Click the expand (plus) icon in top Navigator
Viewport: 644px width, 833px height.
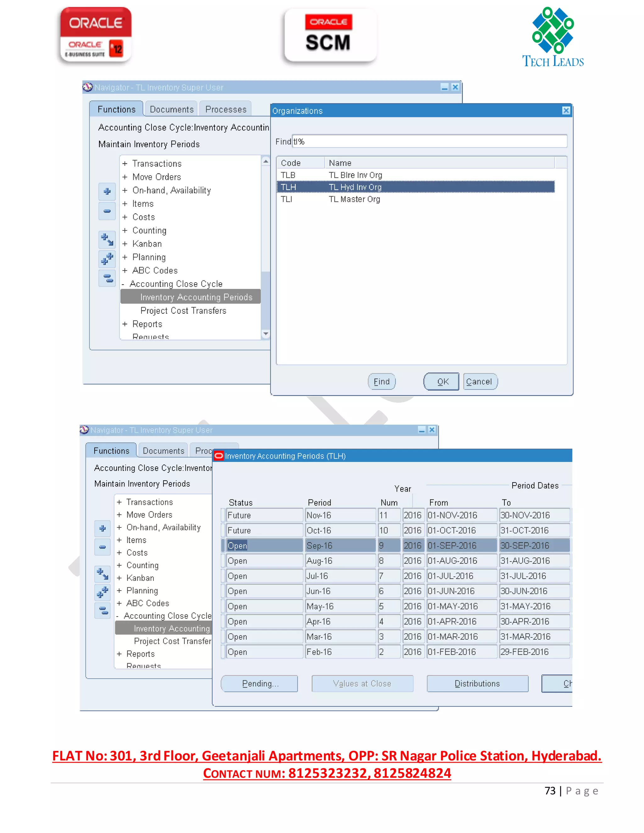tap(107, 191)
